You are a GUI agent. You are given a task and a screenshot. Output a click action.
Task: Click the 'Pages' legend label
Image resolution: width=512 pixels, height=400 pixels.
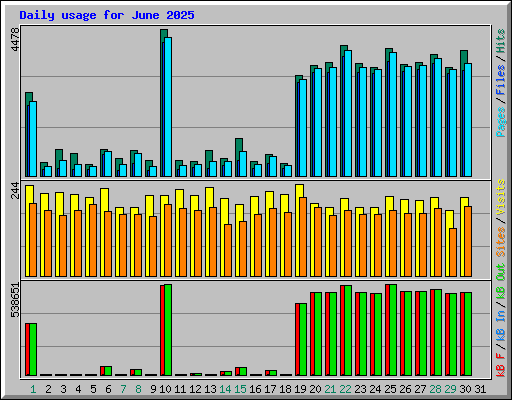(x=501, y=122)
